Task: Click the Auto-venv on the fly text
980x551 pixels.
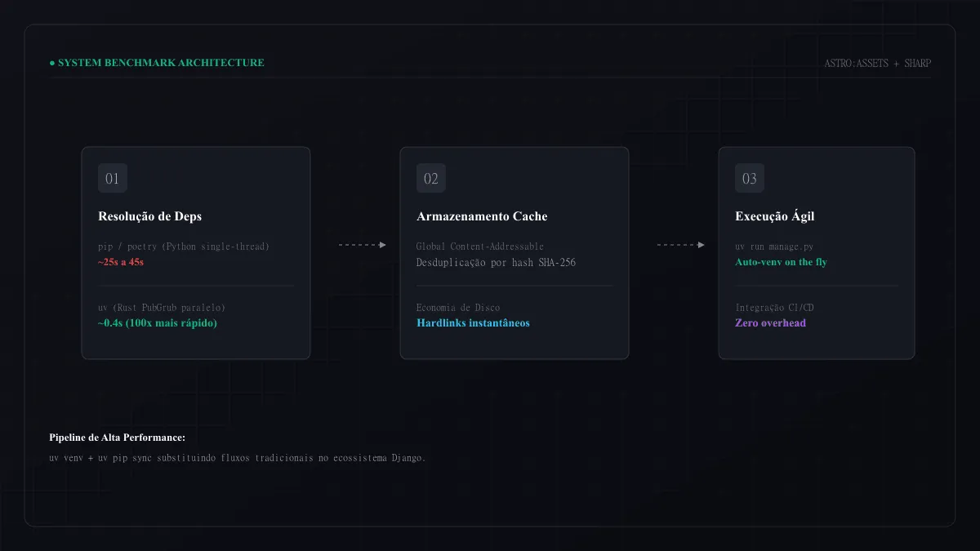Action: click(781, 262)
